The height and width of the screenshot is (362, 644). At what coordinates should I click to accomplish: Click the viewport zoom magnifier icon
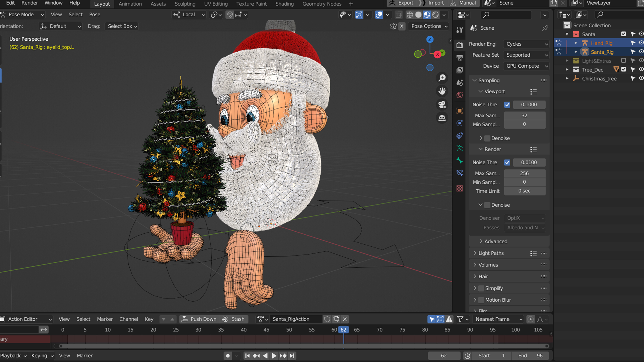442,78
